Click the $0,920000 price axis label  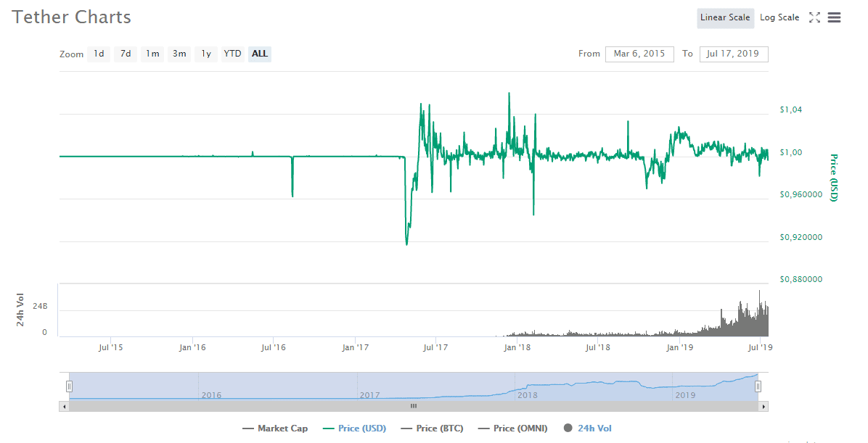pyautogui.click(x=801, y=237)
